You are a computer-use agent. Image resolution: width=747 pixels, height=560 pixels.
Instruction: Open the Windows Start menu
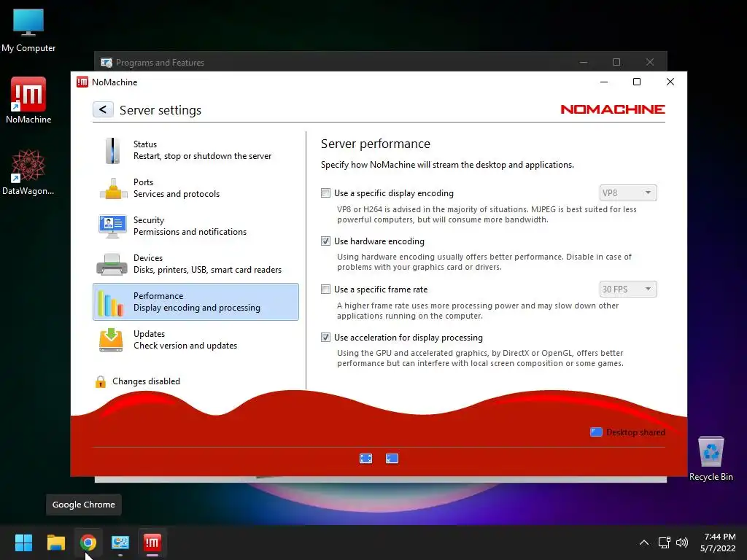23,542
